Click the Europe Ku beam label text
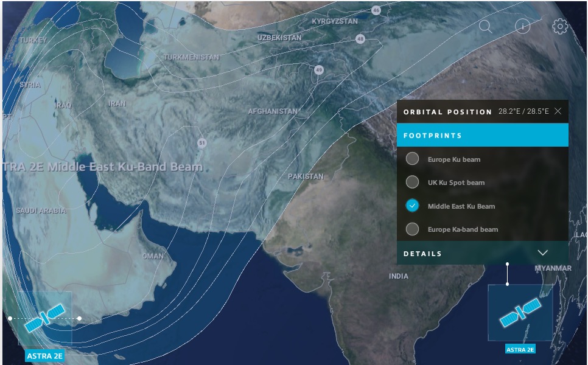 click(x=453, y=159)
